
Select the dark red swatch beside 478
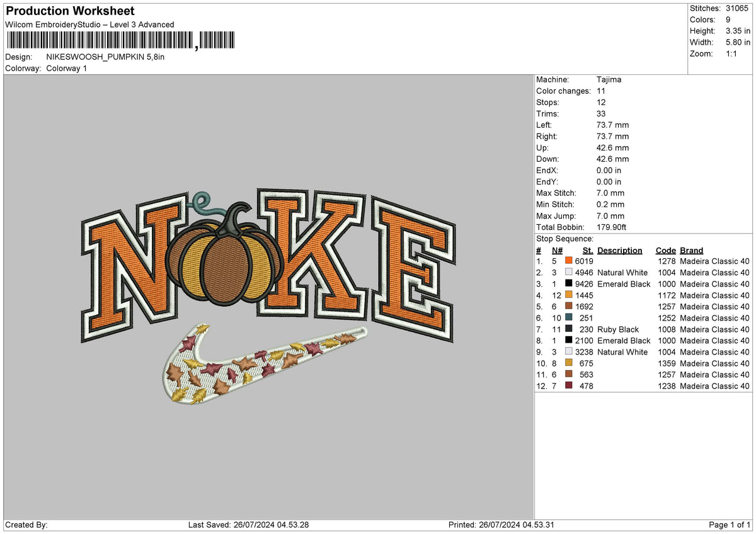(x=569, y=386)
